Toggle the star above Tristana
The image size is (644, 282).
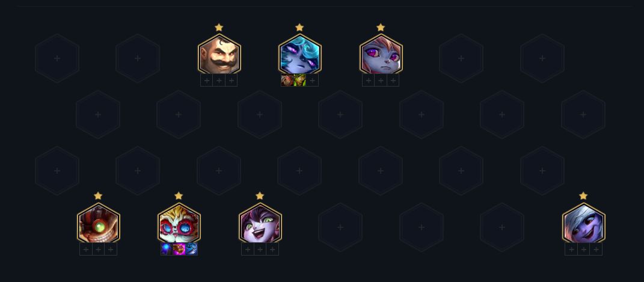(x=583, y=196)
